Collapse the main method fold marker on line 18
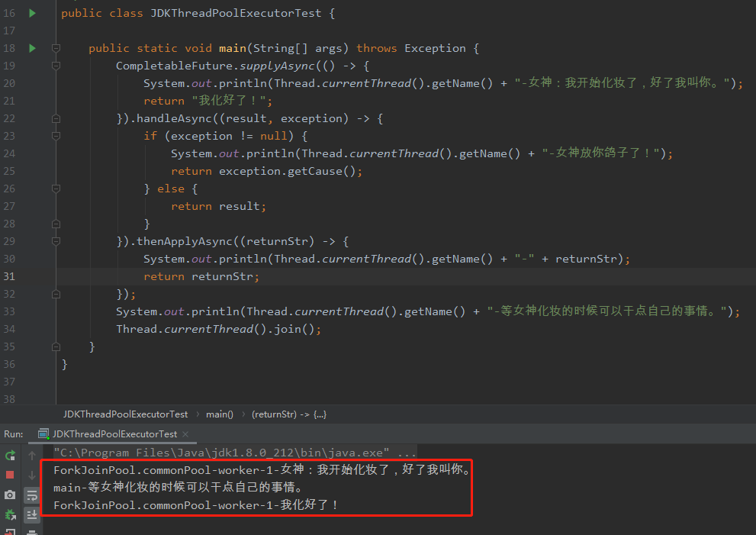 (x=56, y=48)
